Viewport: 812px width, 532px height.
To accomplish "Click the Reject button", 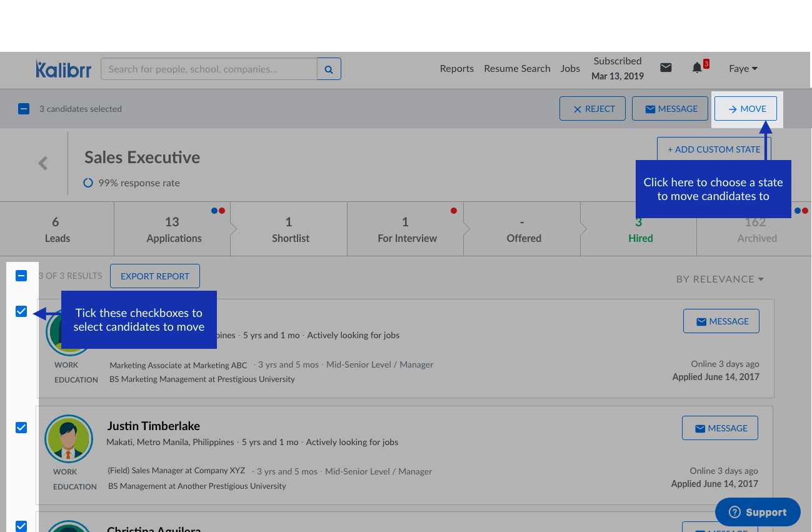I will 592,109.
